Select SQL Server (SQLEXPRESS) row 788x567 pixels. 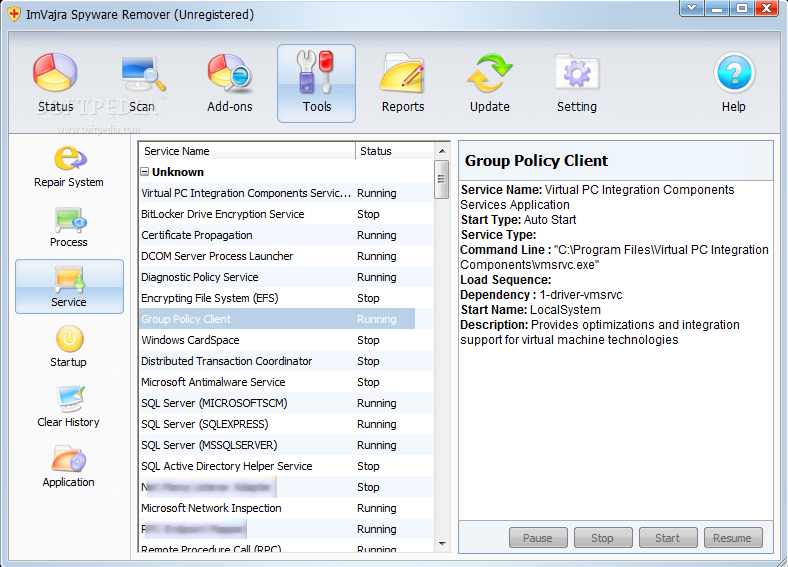[286, 424]
